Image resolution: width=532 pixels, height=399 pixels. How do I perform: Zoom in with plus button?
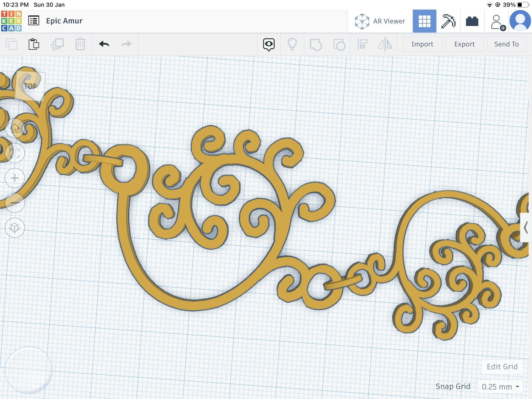point(15,178)
